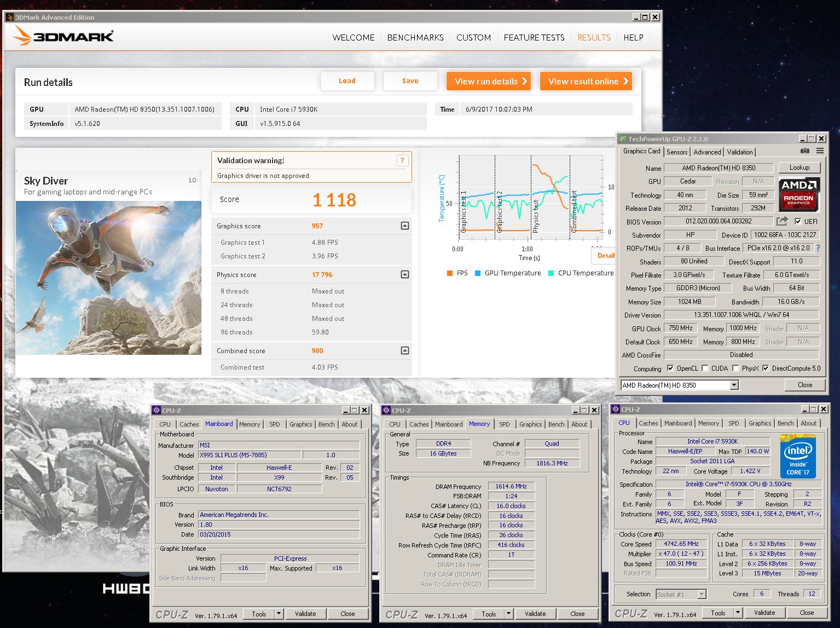Click the CPU Temperature green legend swatch

[x=551, y=273]
